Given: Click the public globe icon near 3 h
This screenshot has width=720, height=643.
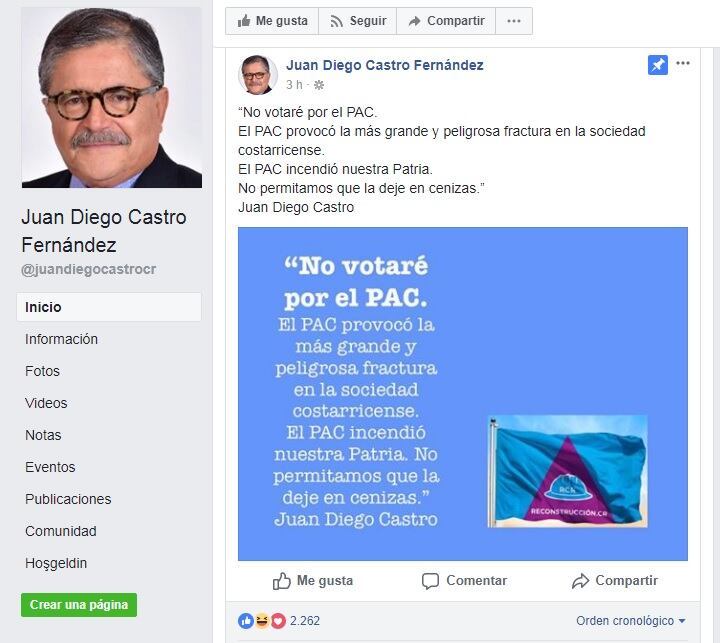Looking at the screenshot, I should click(x=319, y=85).
